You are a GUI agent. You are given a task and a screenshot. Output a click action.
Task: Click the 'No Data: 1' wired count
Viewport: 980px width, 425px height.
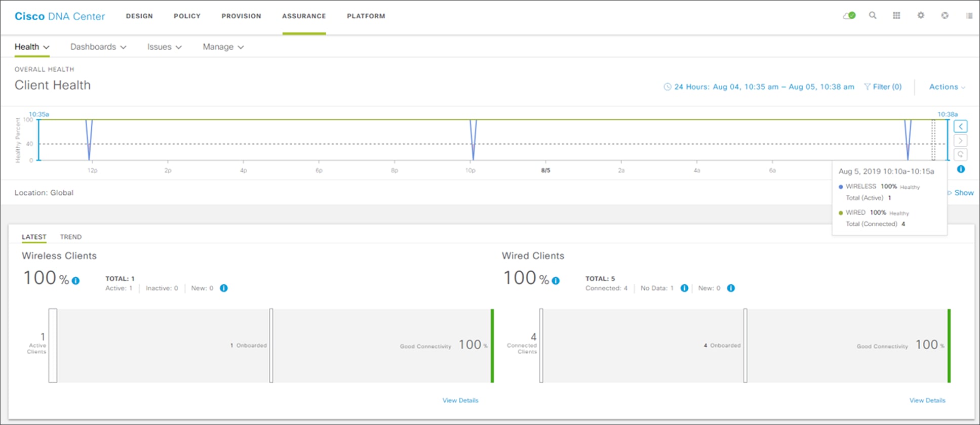tap(657, 288)
